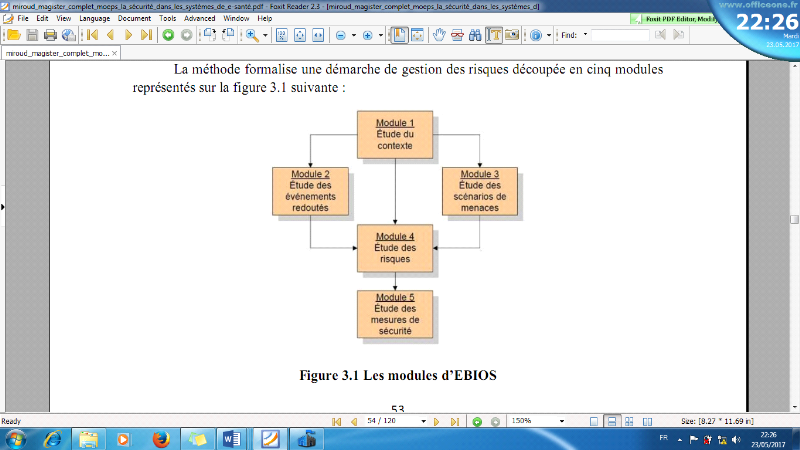The height and width of the screenshot is (450, 800).
Task: Rotate page clockwise icon
Action: click(x=210, y=35)
